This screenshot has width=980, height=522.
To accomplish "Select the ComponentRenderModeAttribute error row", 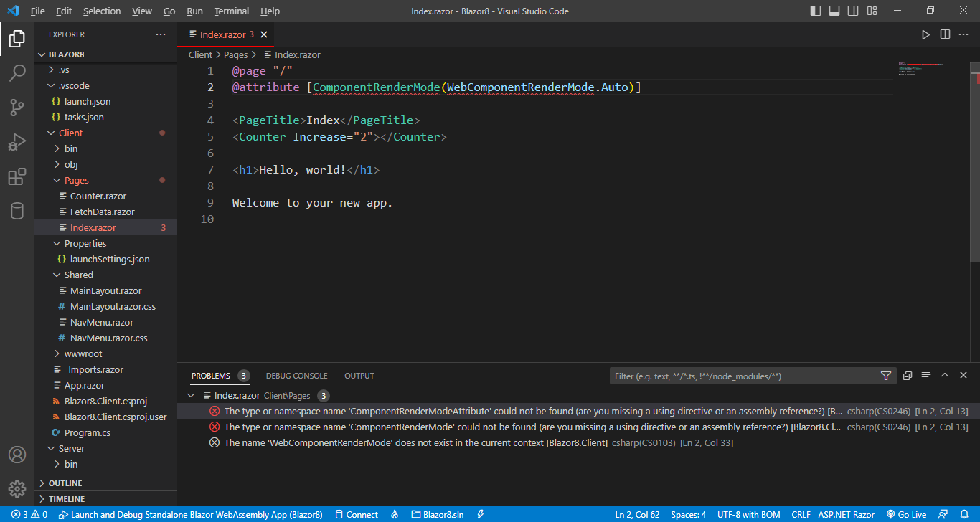I will coord(578,411).
